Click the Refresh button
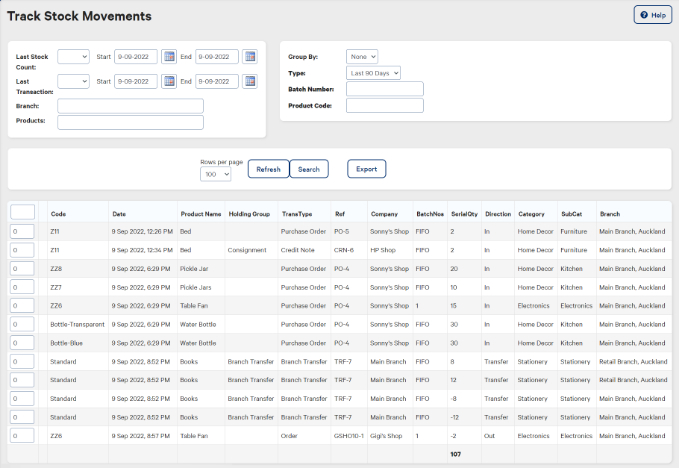Viewport: 679px width, 468px height. tap(268, 169)
